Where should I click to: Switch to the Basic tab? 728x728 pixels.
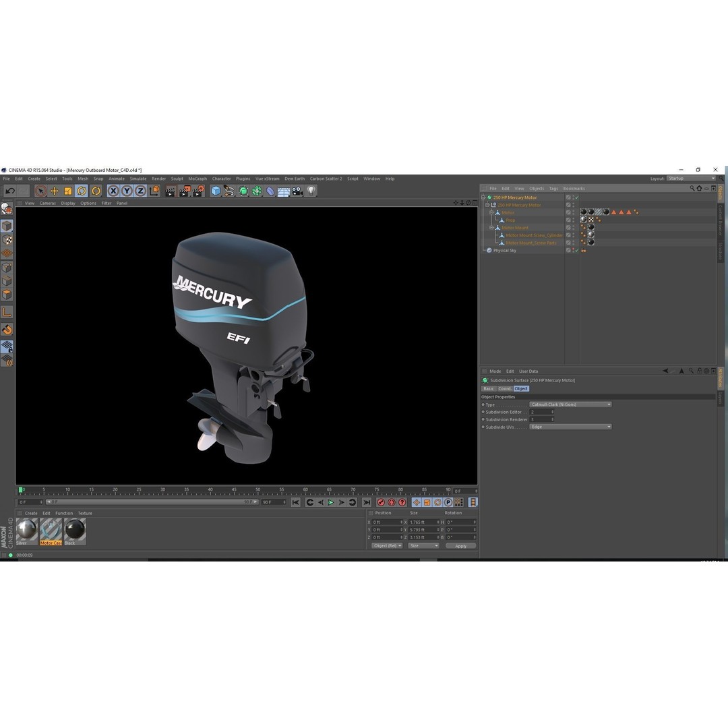pyautogui.click(x=489, y=389)
